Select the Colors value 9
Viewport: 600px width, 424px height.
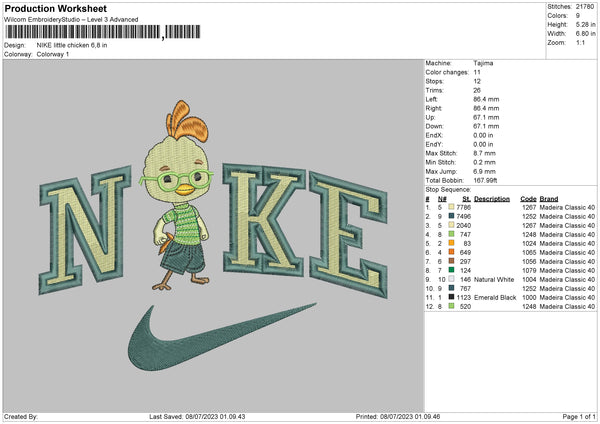pos(578,16)
